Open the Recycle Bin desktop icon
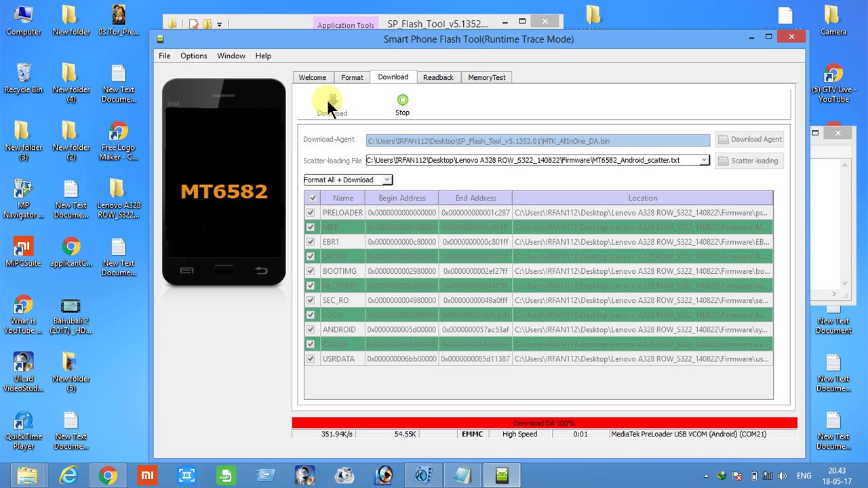868x488 pixels. point(23,78)
